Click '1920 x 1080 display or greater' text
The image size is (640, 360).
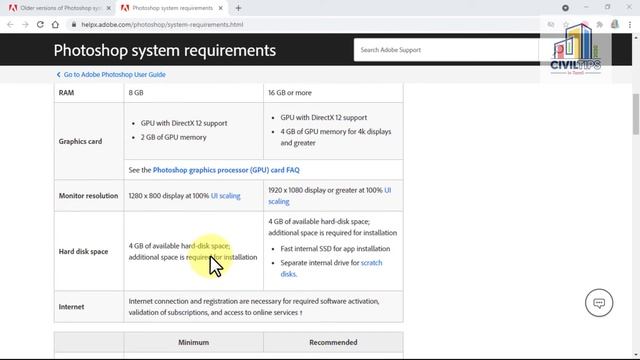tap(316, 190)
